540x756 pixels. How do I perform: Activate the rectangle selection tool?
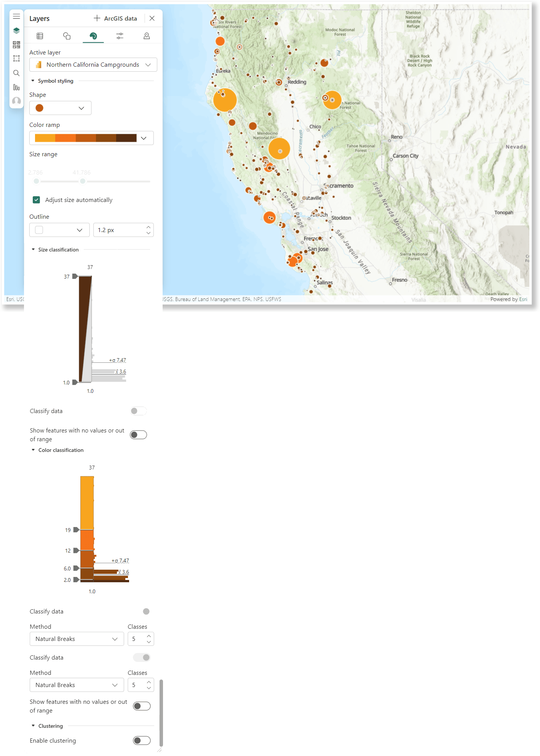[16, 59]
